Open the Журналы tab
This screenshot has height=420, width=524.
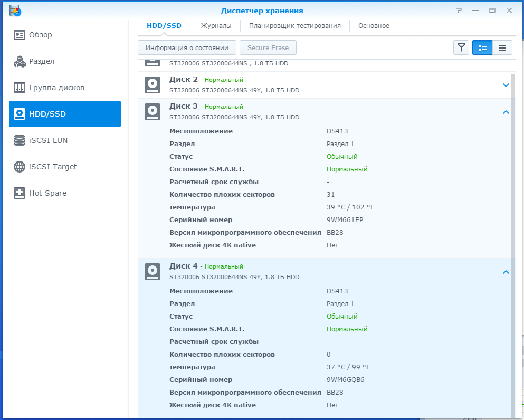(x=216, y=26)
